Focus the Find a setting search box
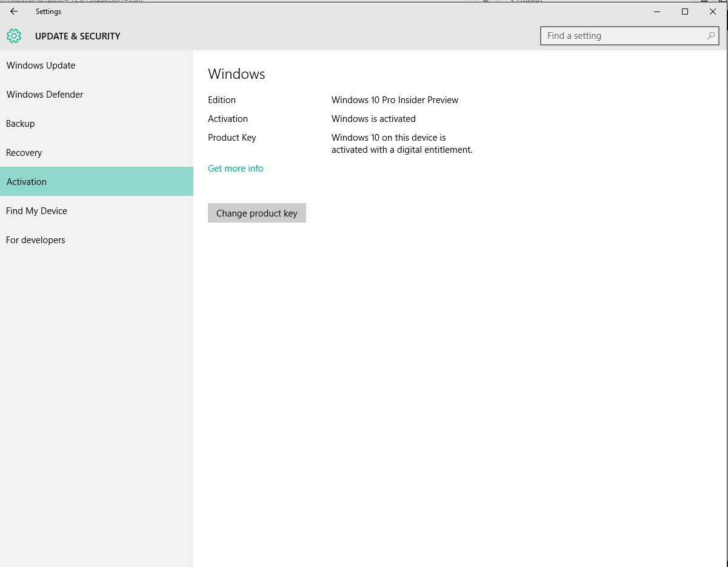The width and height of the screenshot is (728, 567). click(630, 36)
